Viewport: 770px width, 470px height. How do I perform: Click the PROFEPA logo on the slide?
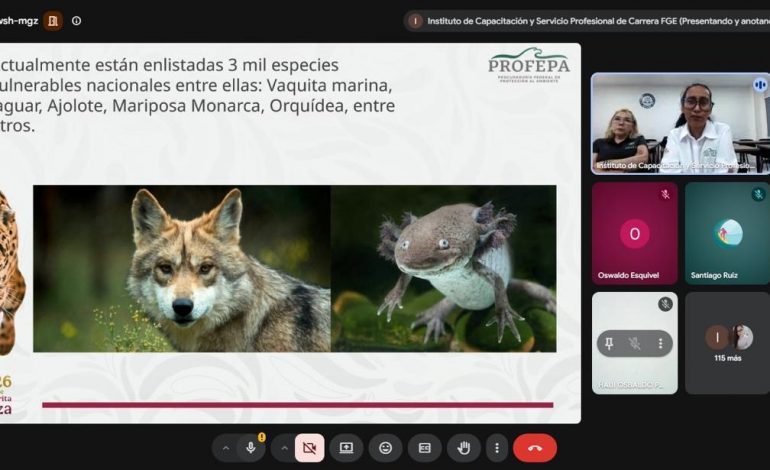point(529,65)
